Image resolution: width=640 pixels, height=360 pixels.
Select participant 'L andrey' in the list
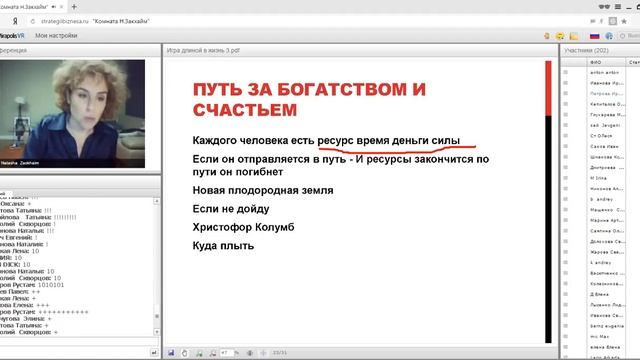click(600, 262)
